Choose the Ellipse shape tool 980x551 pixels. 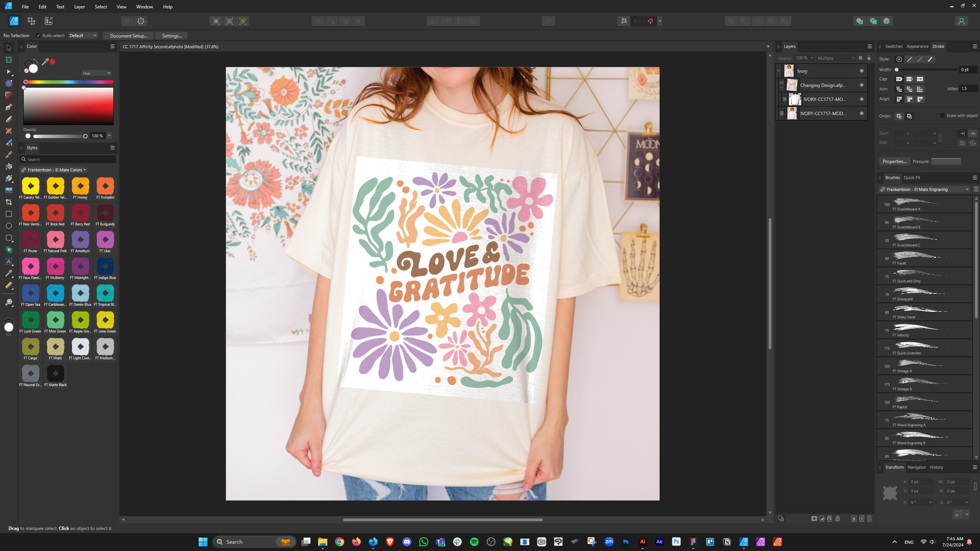[8, 226]
